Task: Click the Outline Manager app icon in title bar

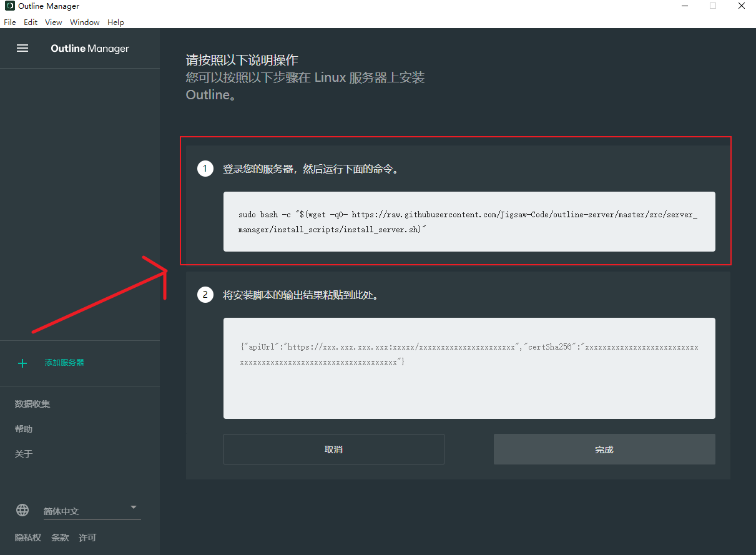Action: pyautogui.click(x=10, y=6)
